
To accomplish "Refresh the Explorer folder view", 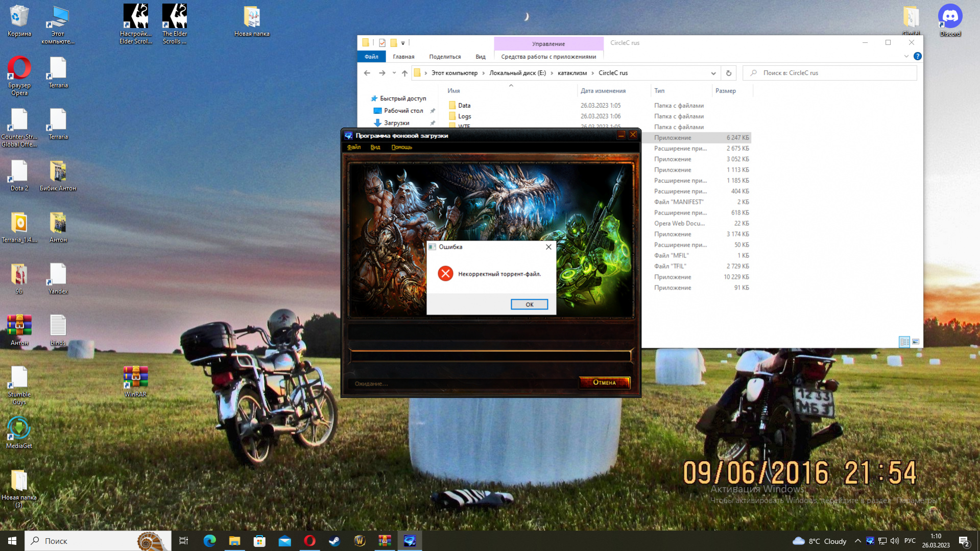I will click(x=729, y=73).
